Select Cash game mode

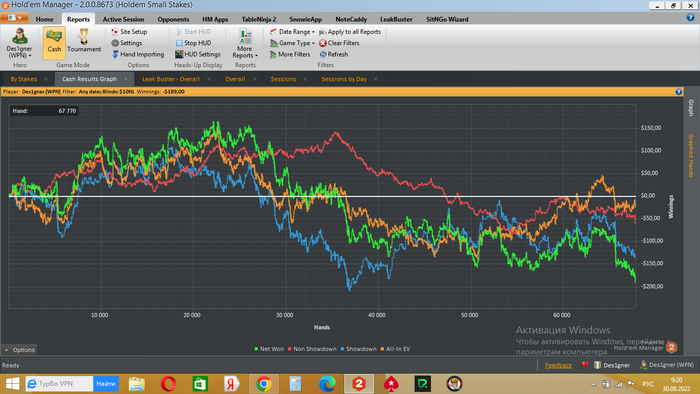(54, 42)
